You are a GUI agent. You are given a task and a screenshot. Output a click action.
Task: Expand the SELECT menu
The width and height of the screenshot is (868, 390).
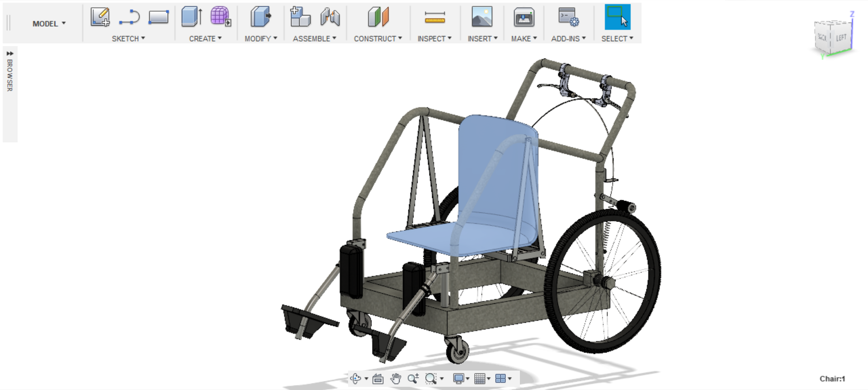point(617,38)
